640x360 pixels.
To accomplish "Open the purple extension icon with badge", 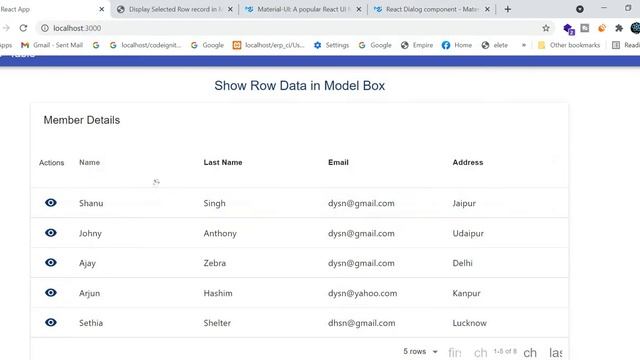I will (568, 29).
